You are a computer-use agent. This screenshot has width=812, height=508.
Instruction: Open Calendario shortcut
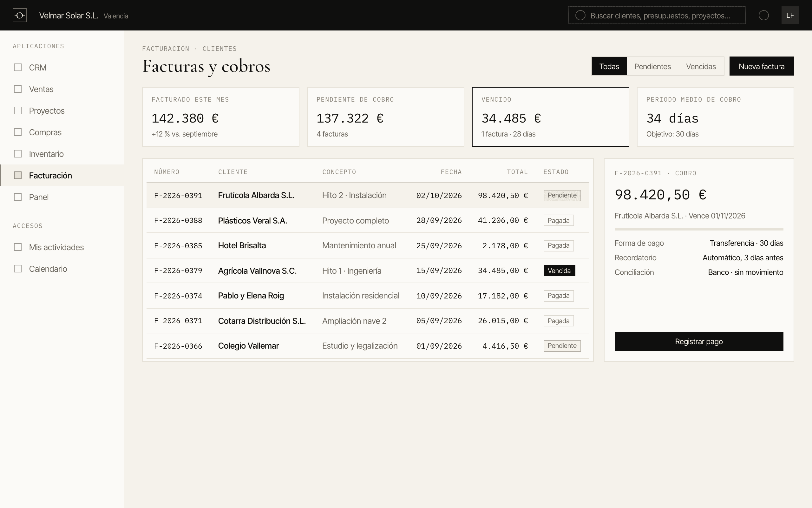click(x=62, y=269)
